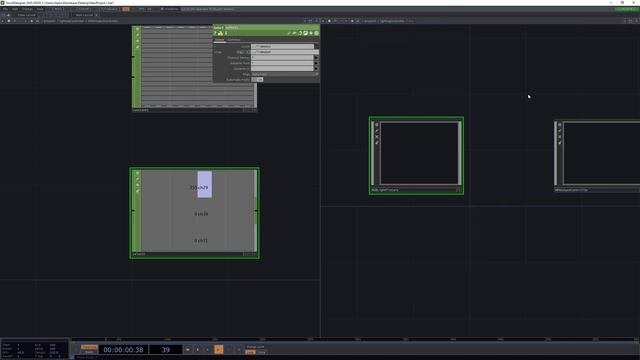
Task: Click the timecode field showing 00:00:00.38
Action: (x=123, y=350)
